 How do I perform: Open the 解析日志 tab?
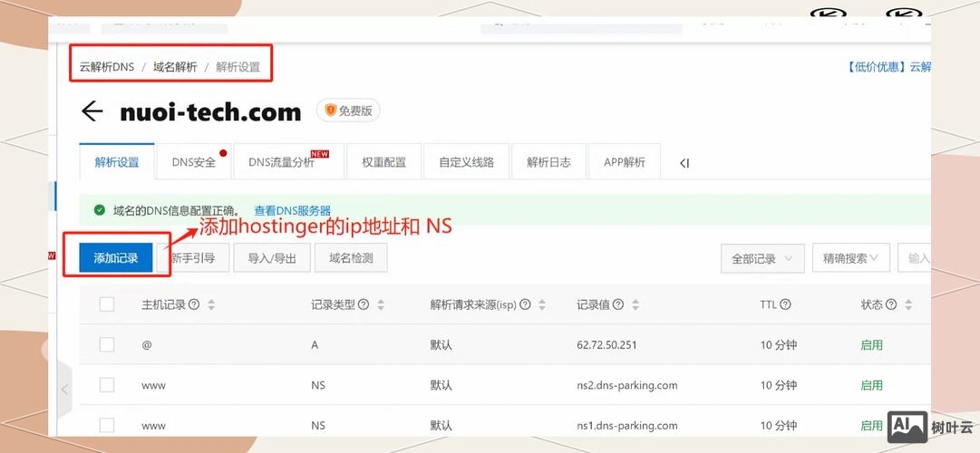[x=548, y=162]
